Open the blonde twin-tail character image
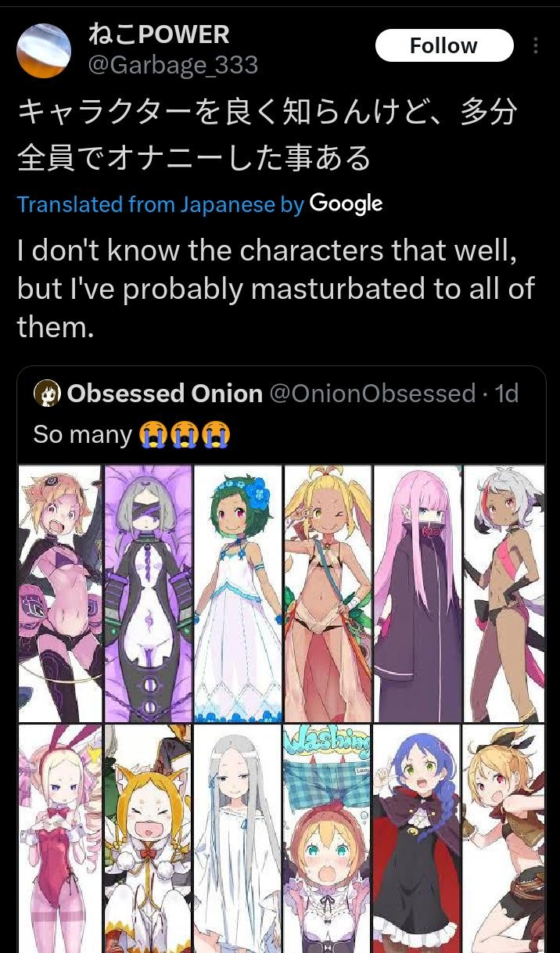 tap(328, 593)
